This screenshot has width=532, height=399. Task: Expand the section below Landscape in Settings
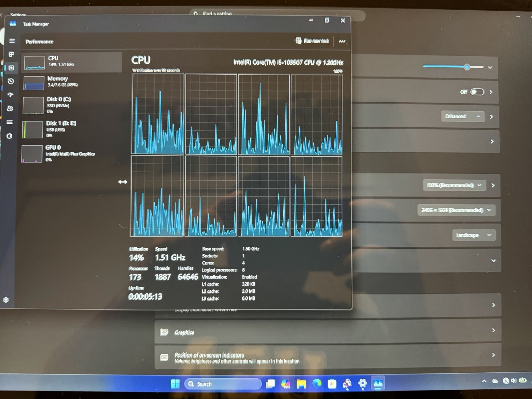point(494,261)
